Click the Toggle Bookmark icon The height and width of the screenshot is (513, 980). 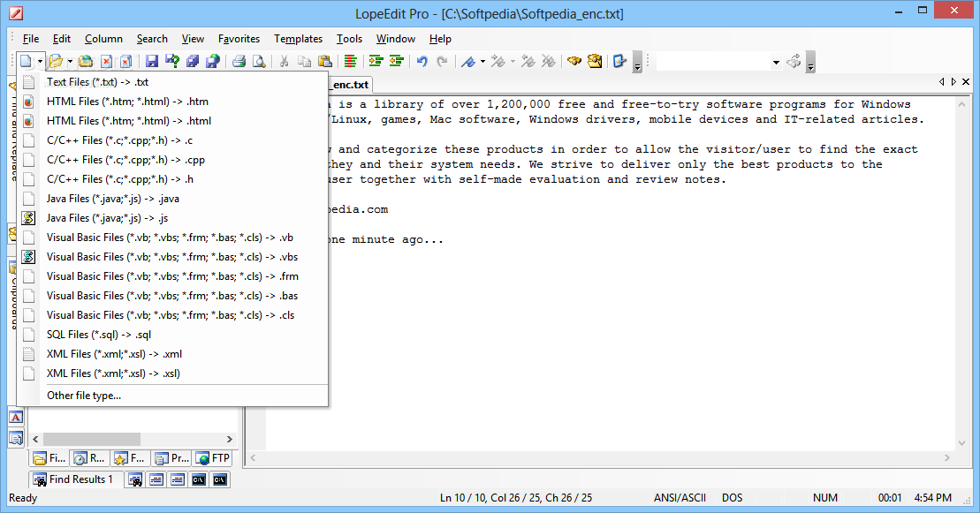coord(468,61)
